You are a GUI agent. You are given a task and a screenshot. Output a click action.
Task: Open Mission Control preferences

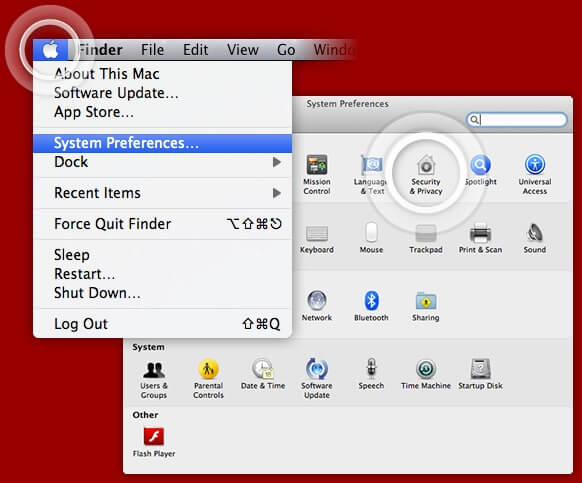(317, 174)
